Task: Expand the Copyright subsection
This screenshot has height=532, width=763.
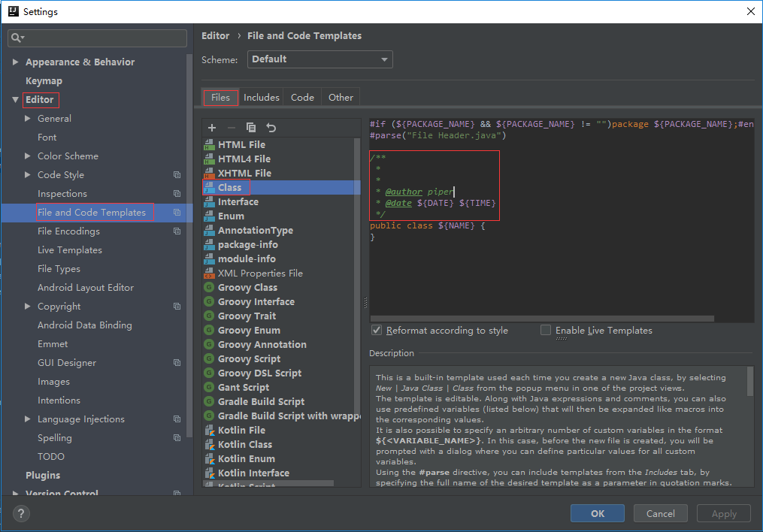Action: tap(28, 307)
